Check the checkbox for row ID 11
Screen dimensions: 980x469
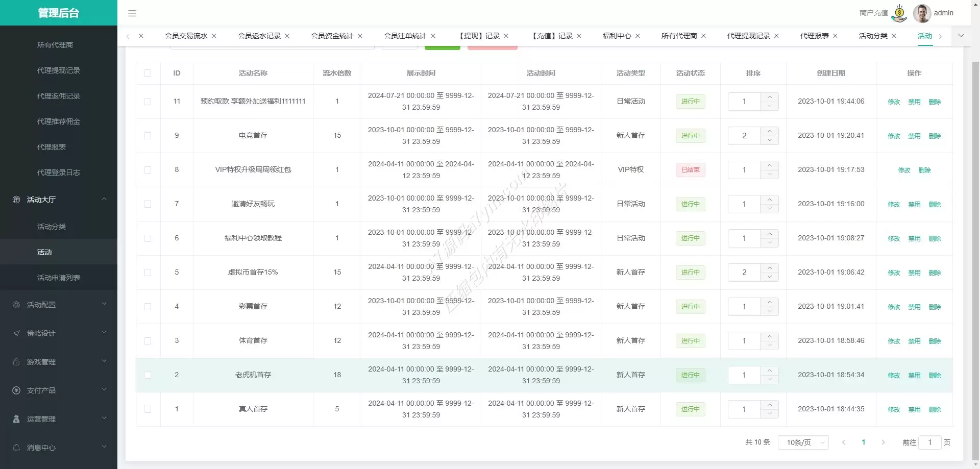[x=148, y=102]
